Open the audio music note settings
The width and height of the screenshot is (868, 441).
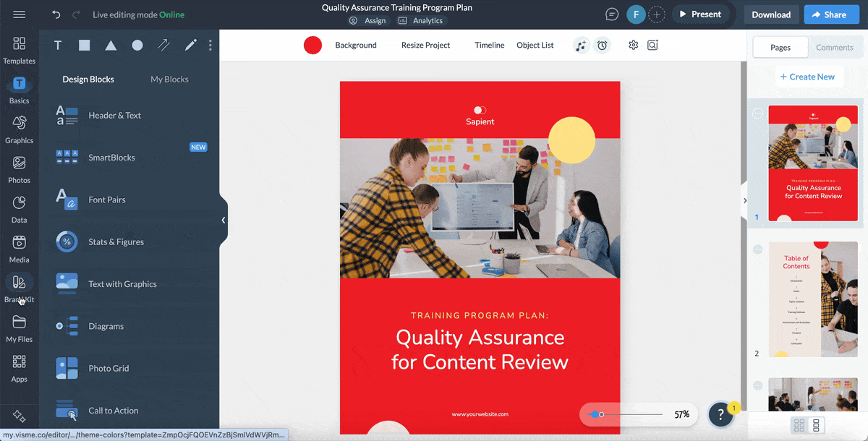point(581,46)
